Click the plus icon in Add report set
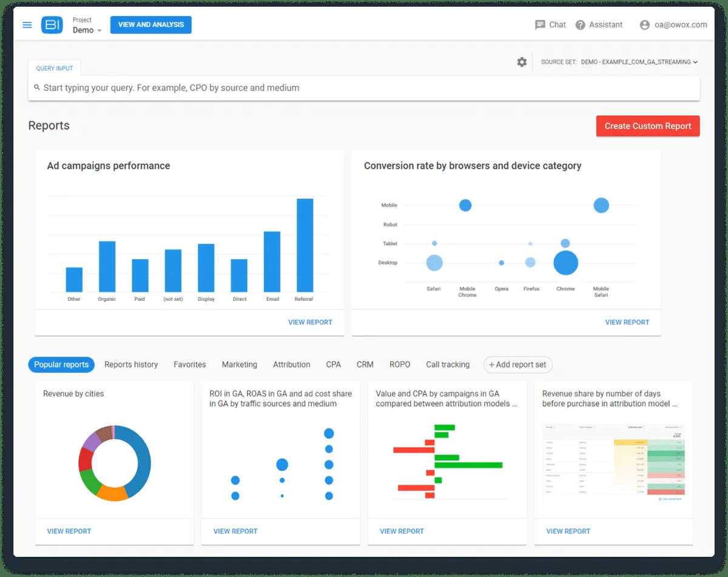This screenshot has width=728, height=577. click(492, 365)
